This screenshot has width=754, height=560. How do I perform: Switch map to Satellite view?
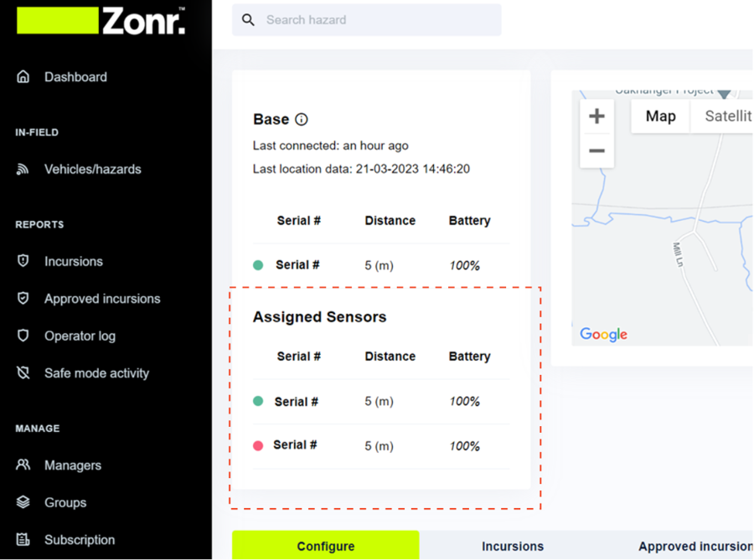point(726,116)
